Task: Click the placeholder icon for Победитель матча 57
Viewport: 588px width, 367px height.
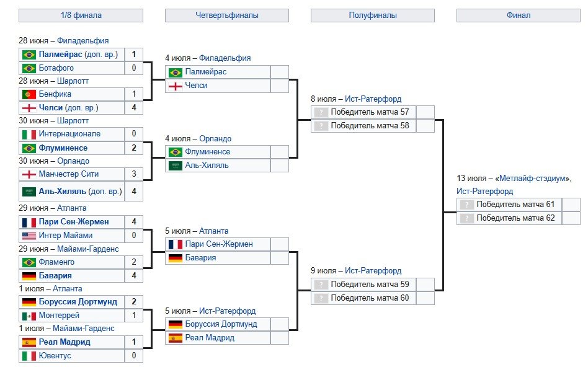Action: tap(321, 112)
